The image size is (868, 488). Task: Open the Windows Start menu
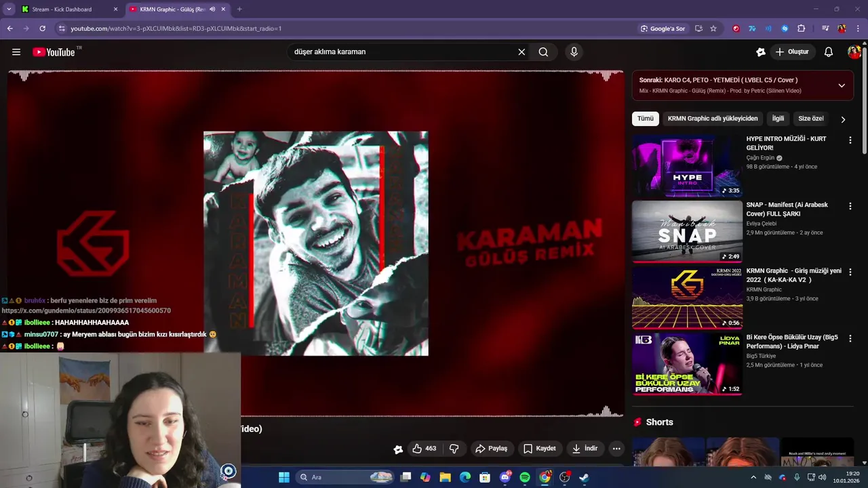283,477
